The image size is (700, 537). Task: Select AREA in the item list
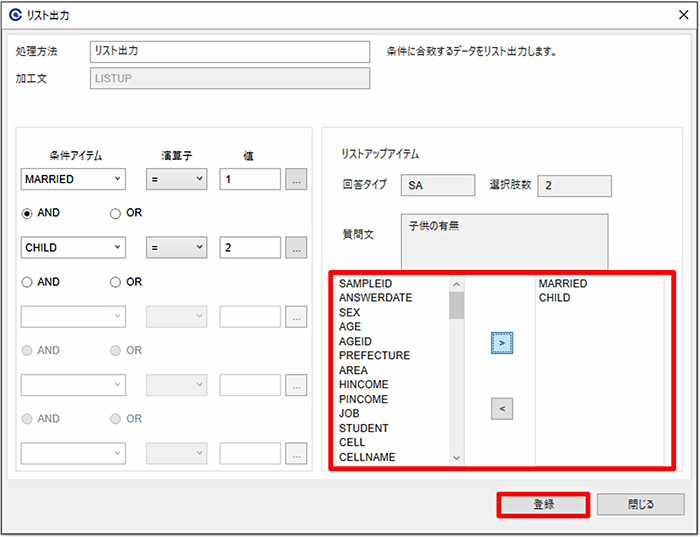click(354, 370)
